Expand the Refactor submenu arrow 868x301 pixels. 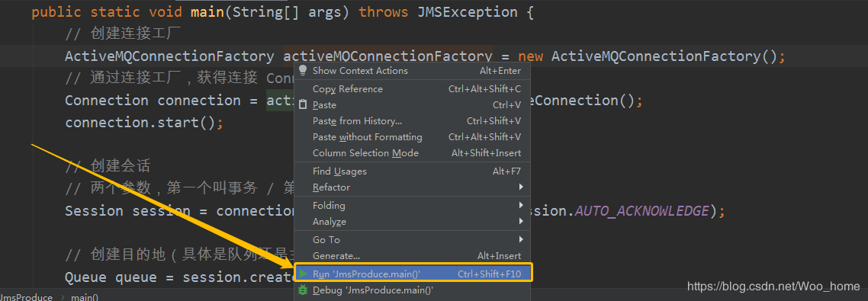click(x=521, y=187)
